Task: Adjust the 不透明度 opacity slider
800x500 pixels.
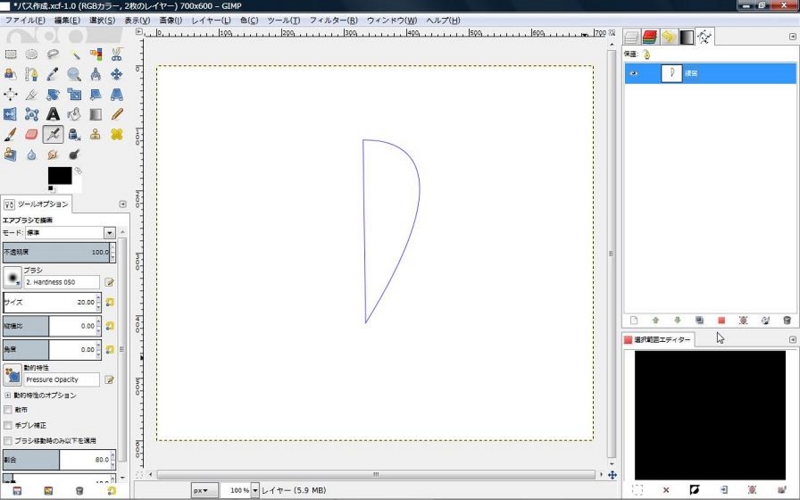Action: click(58, 252)
